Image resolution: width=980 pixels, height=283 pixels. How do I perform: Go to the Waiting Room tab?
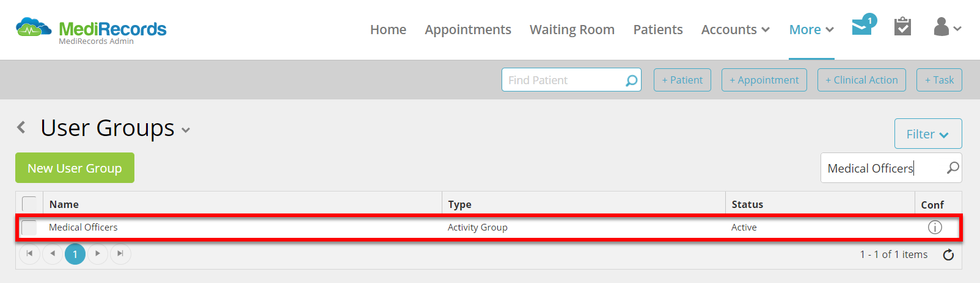pos(572,29)
